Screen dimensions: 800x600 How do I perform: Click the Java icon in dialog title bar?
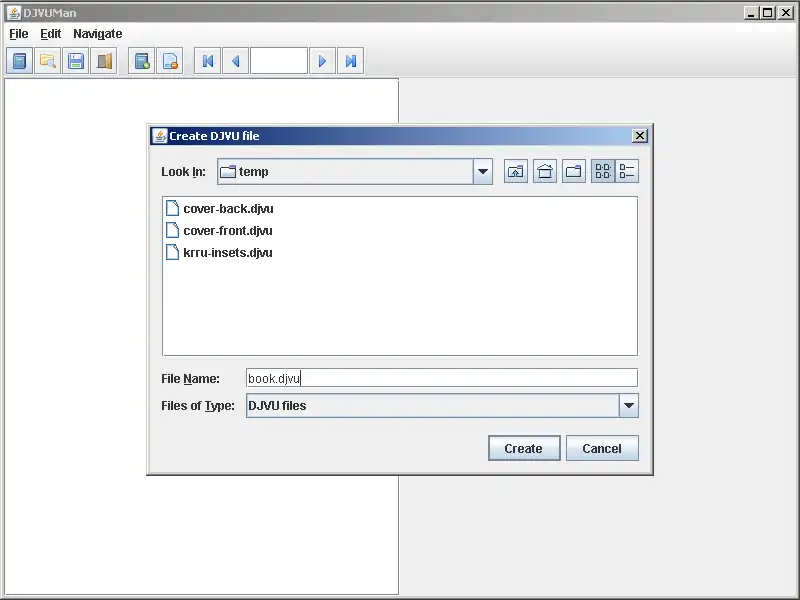(160, 136)
